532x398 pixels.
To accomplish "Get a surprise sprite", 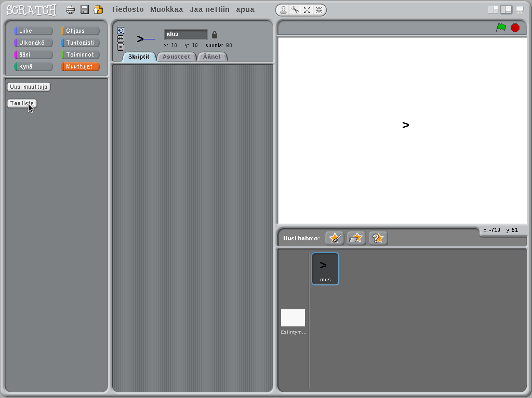I will point(378,238).
